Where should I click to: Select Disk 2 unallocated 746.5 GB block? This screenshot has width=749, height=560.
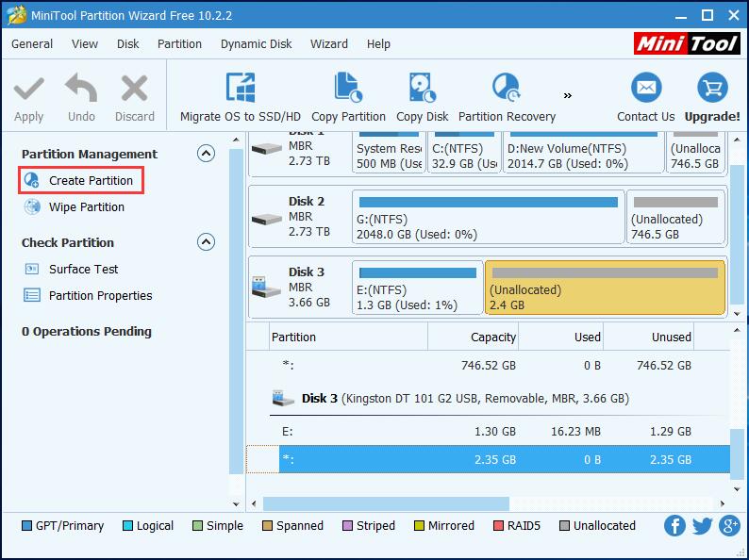675,217
